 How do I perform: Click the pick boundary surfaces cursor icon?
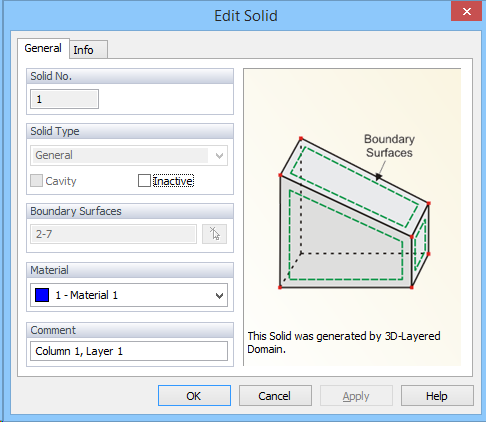[214, 234]
